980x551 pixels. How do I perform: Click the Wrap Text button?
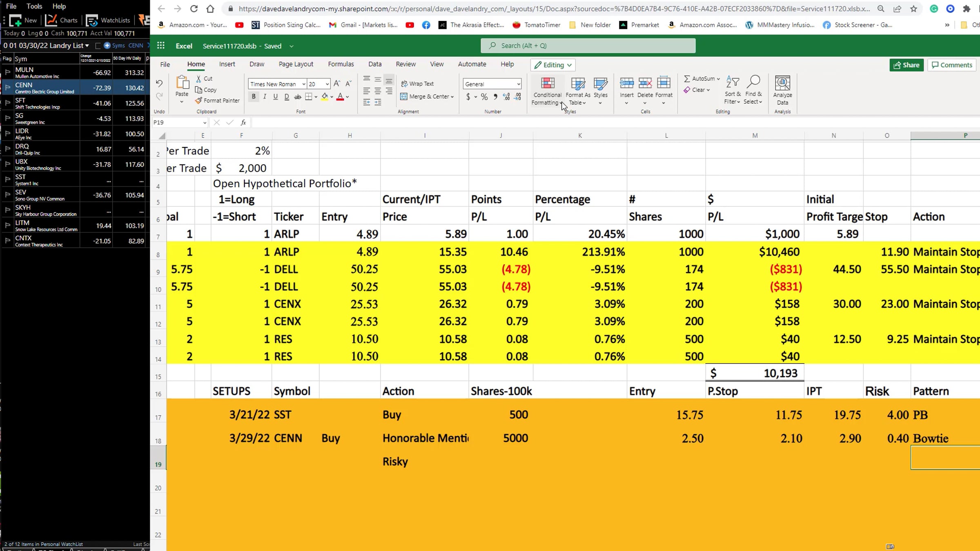tap(417, 84)
